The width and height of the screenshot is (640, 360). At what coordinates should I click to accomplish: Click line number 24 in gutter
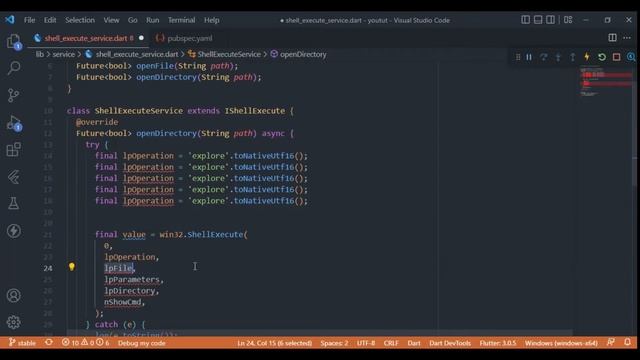(48, 268)
